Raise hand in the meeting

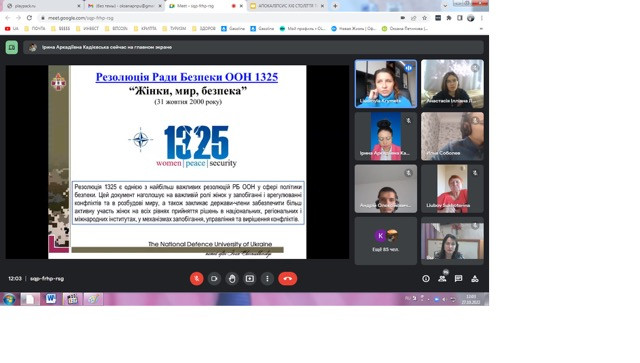click(x=232, y=278)
